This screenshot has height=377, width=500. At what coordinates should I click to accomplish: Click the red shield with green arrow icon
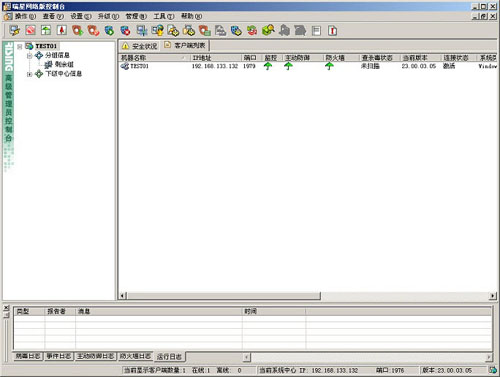pyautogui.click(x=78, y=31)
